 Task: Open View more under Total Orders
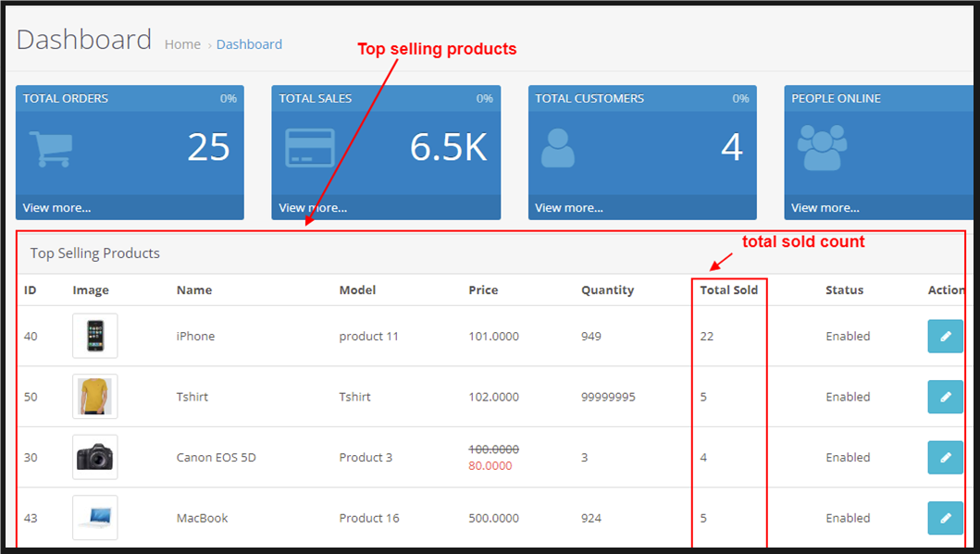[56, 208]
